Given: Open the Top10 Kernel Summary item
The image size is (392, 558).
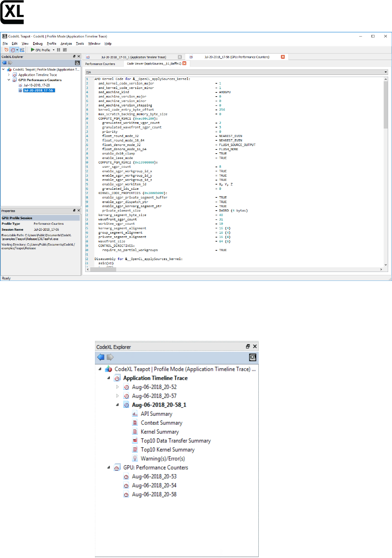Looking at the screenshot, I should pyautogui.click(x=168, y=449).
